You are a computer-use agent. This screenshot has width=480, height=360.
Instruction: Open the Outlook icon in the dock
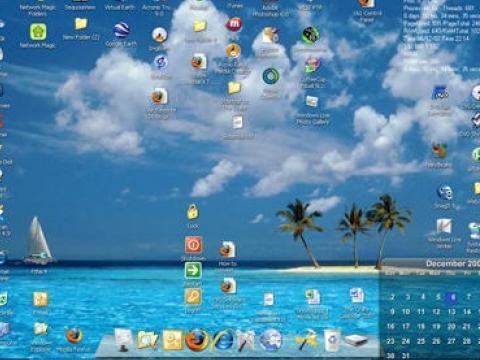coord(172,340)
